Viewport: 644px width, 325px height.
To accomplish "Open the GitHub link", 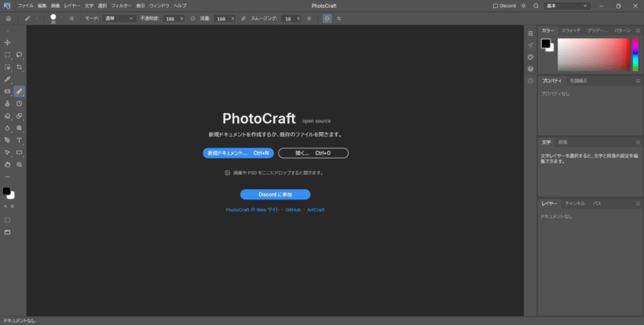I will coord(293,210).
